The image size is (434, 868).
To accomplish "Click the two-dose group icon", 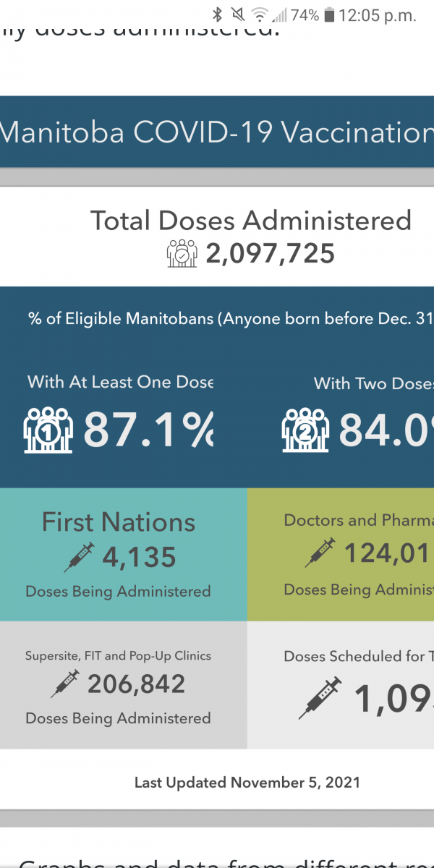I will pos(305,430).
